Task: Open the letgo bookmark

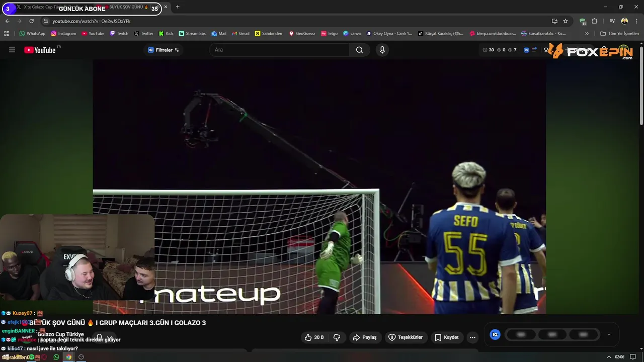Action: coord(330,34)
